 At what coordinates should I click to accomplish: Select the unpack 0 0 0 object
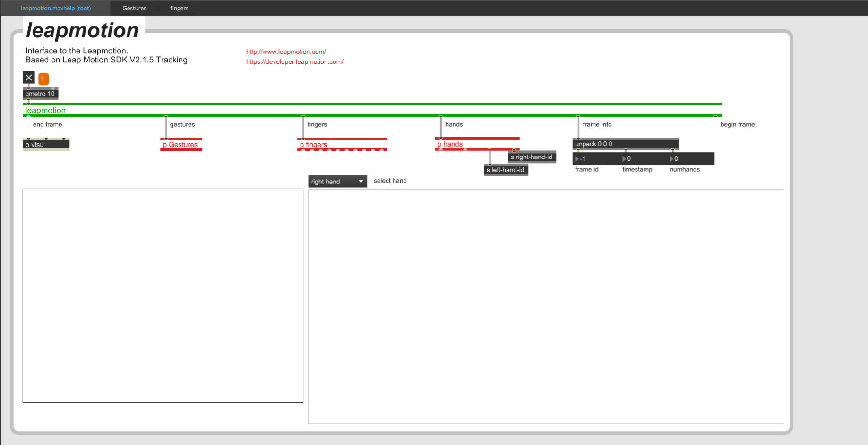coord(626,144)
